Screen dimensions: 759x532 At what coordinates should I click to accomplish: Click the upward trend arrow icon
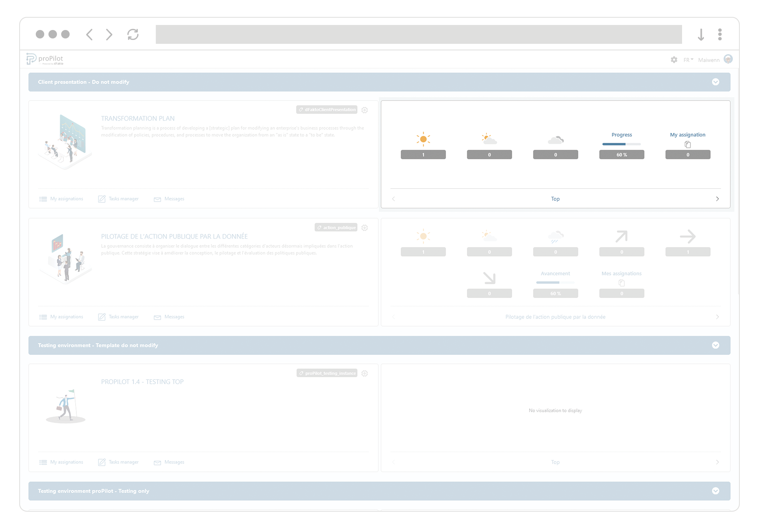click(x=621, y=236)
